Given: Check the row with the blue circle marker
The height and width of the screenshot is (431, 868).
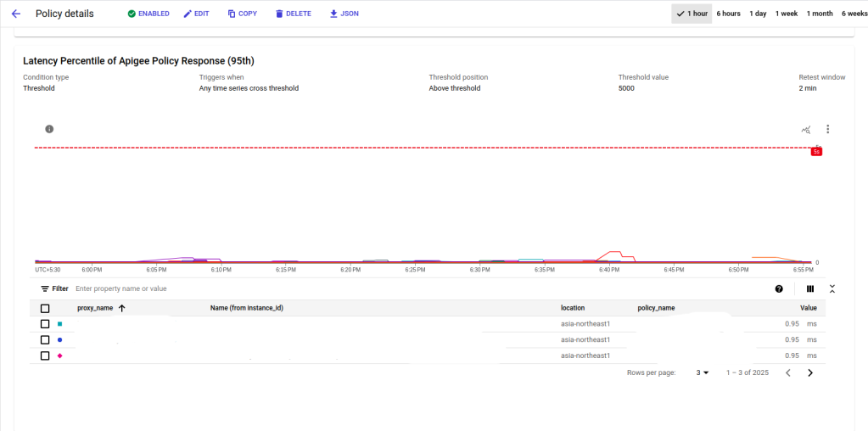Looking at the screenshot, I should pos(45,339).
